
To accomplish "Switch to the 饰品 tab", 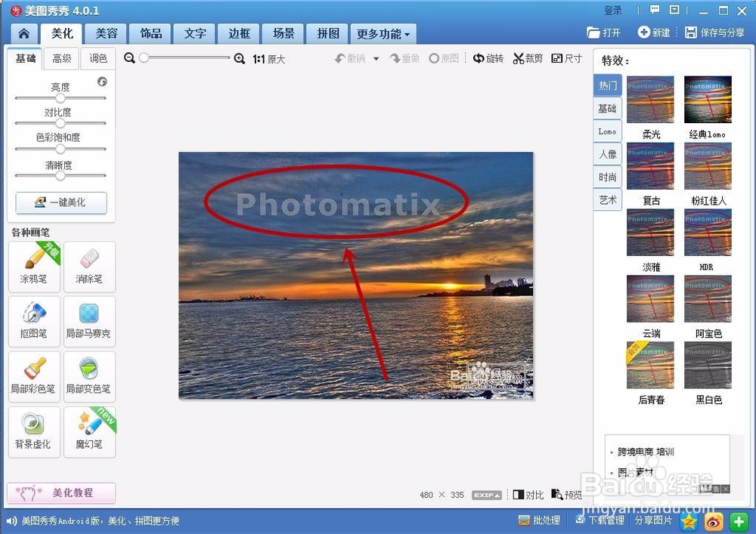I will coord(151,33).
